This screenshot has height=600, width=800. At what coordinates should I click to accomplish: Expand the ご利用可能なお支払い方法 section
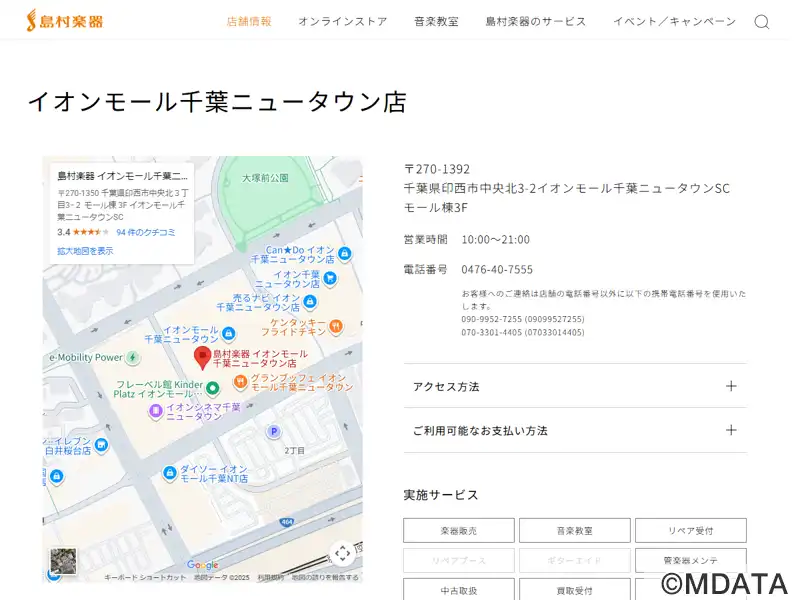point(575,430)
